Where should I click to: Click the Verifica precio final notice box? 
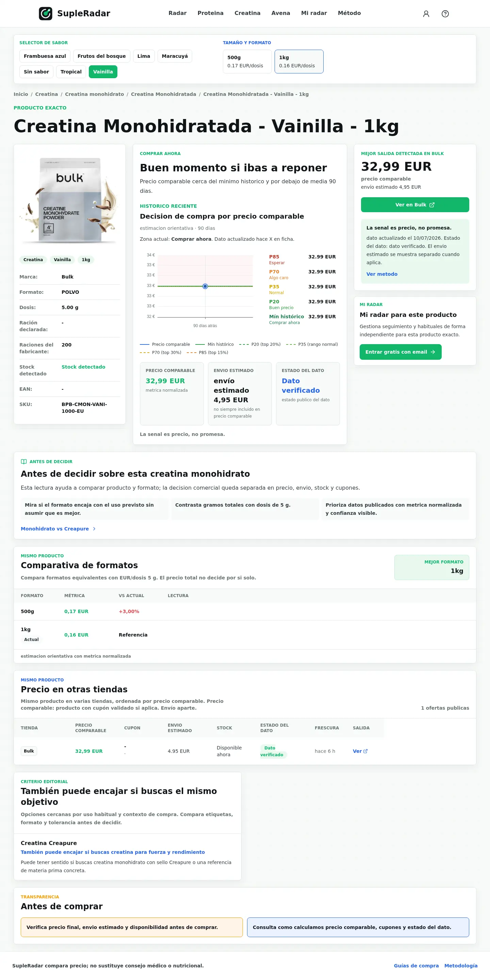[132, 927]
